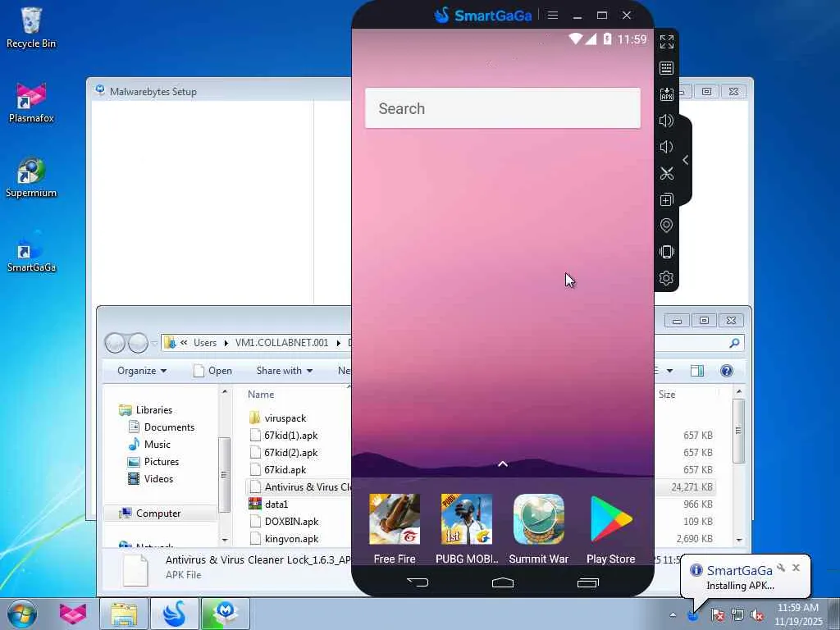
Task: Click the Explorer search magnifier
Action: point(734,343)
